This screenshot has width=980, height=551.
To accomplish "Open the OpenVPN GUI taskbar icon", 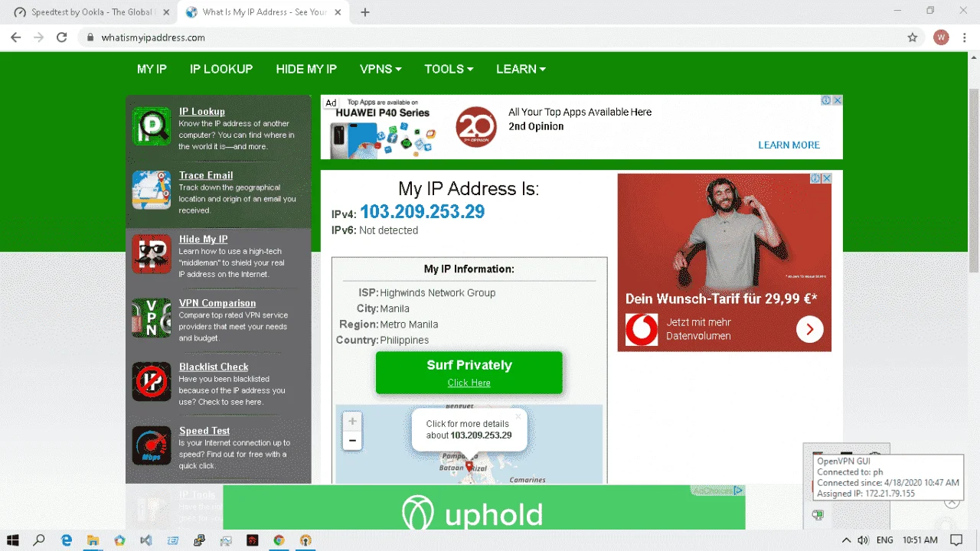I will [x=305, y=540].
